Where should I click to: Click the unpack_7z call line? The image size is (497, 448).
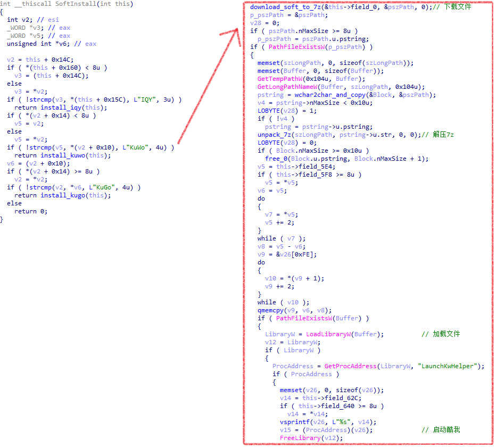[x=355, y=134]
